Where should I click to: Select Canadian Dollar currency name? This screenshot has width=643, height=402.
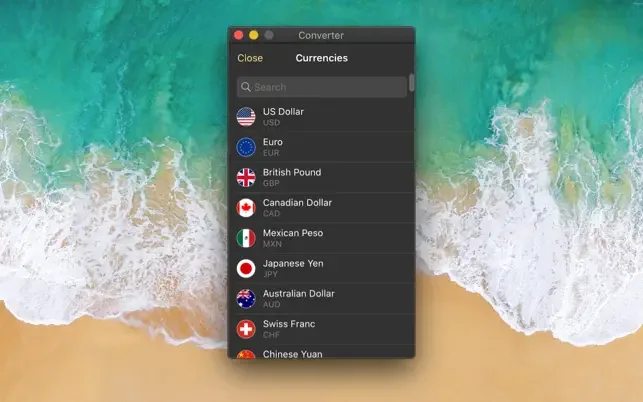[x=297, y=203]
